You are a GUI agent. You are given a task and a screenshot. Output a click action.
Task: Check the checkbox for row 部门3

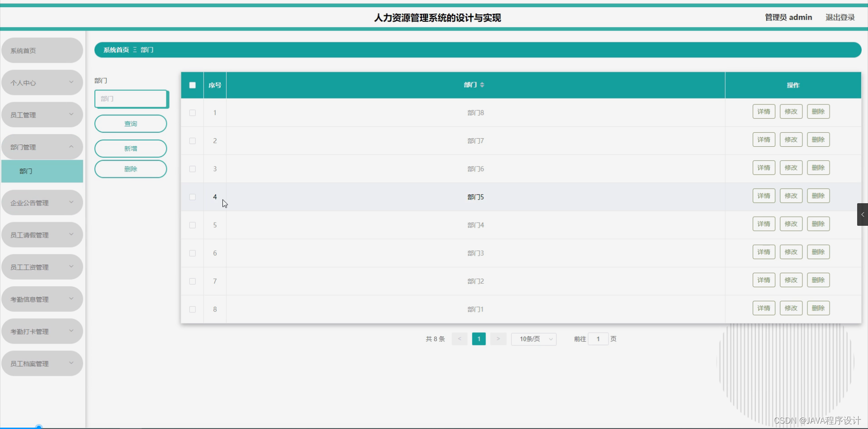tap(193, 253)
